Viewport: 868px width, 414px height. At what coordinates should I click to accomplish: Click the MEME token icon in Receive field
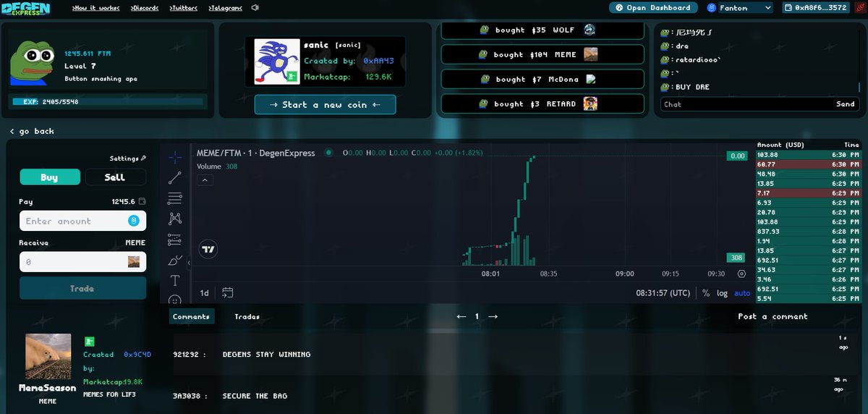point(134,262)
